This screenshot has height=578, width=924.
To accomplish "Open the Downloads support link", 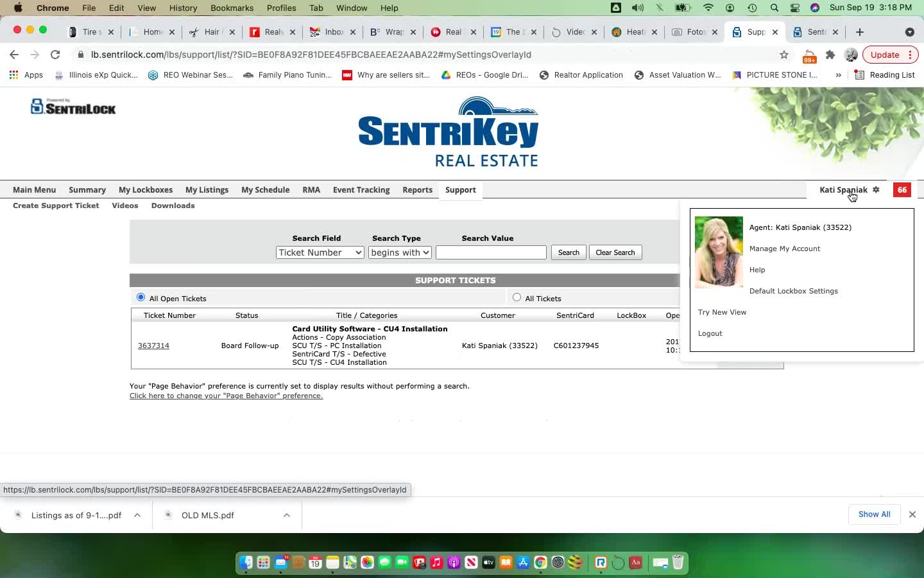I will coord(173,206).
